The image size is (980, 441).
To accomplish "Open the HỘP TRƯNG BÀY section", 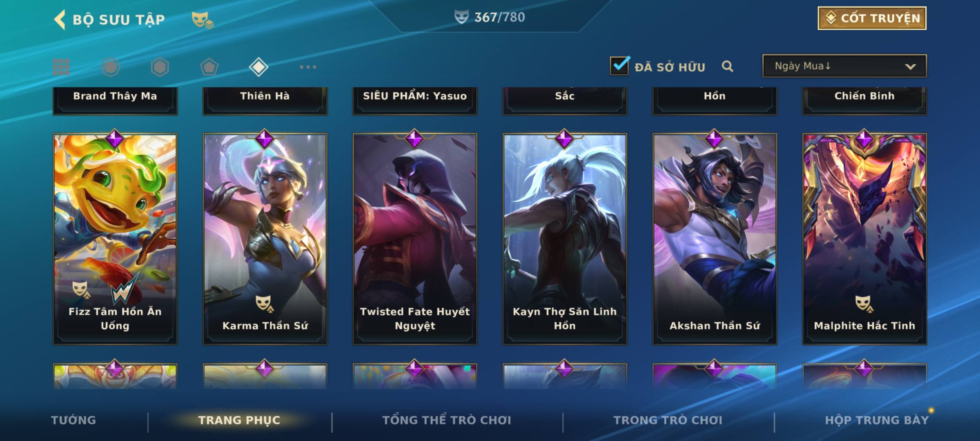I will click(x=877, y=420).
